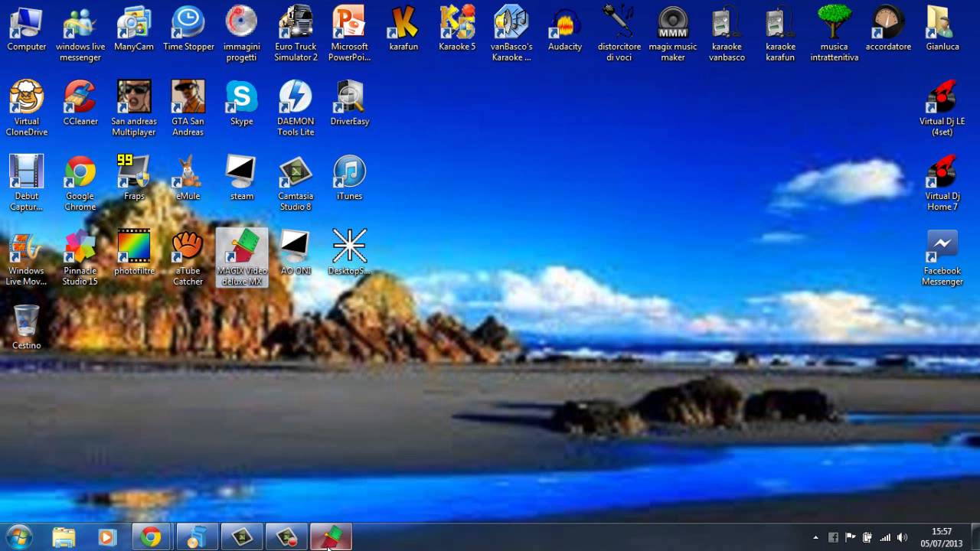The width and height of the screenshot is (980, 551).
Task: Open the AO ONI shortcut
Action: coord(296,253)
